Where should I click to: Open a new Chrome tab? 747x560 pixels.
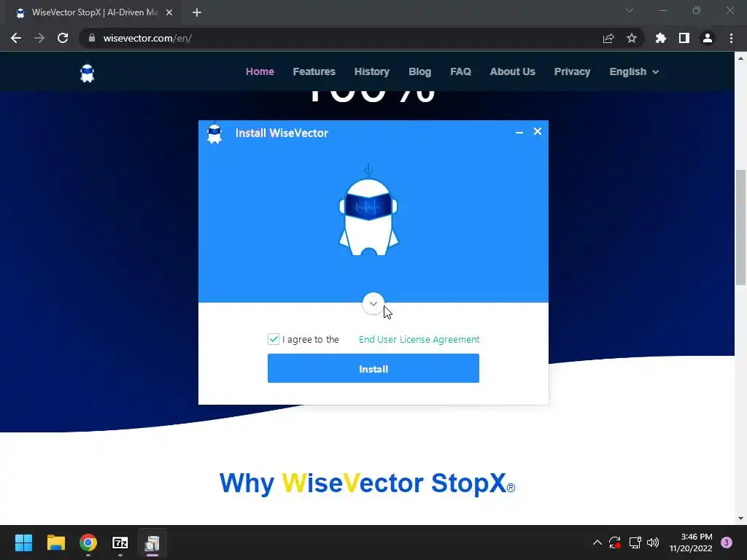[x=197, y=12]
